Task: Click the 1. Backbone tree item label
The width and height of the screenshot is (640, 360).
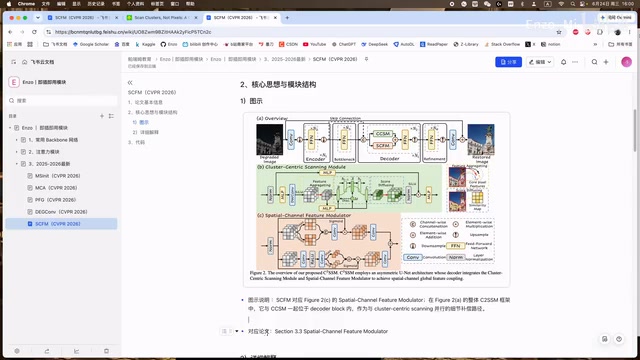Action: (x=53, y=140)
